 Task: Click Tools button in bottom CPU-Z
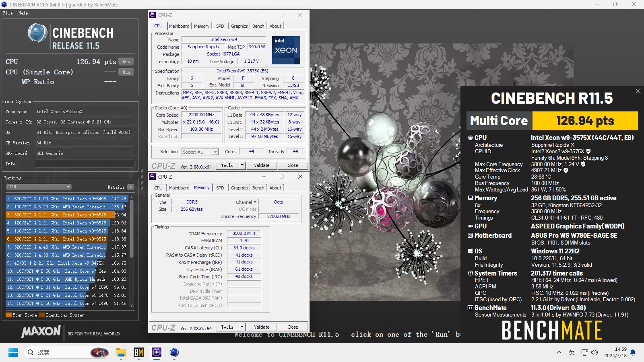point(227,327)
